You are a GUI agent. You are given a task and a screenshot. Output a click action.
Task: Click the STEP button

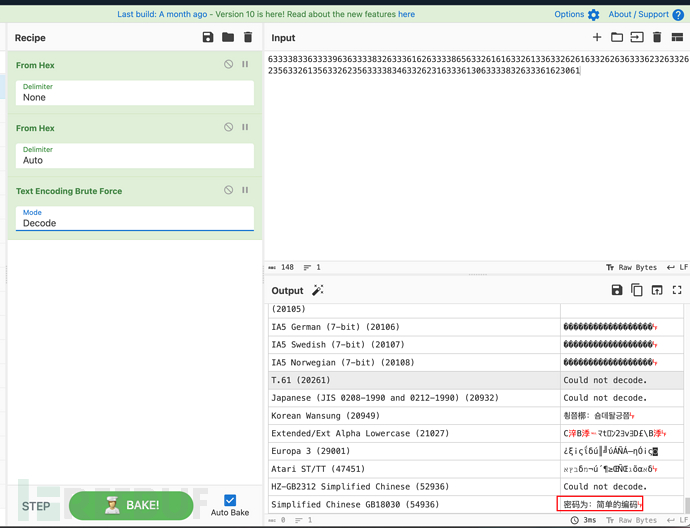point(36,506)
